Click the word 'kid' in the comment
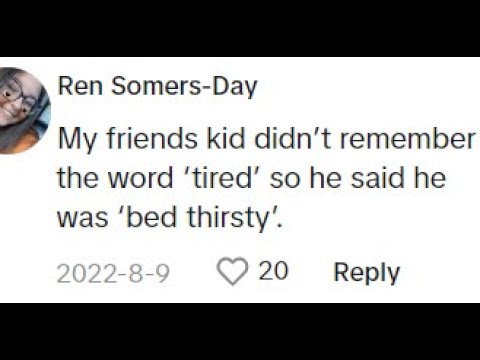 point(226,138)
